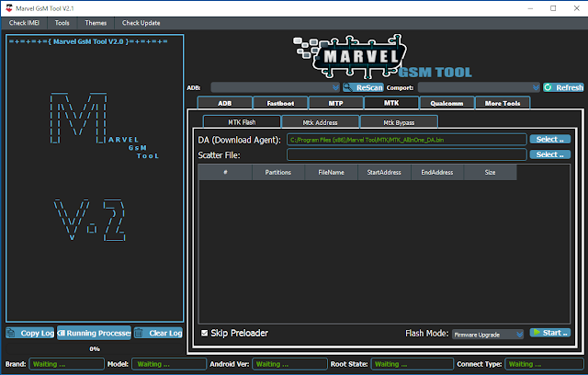Maximize the Marvel GsM Tool window
Screen dimensions: 588x375
click(553, 8)
